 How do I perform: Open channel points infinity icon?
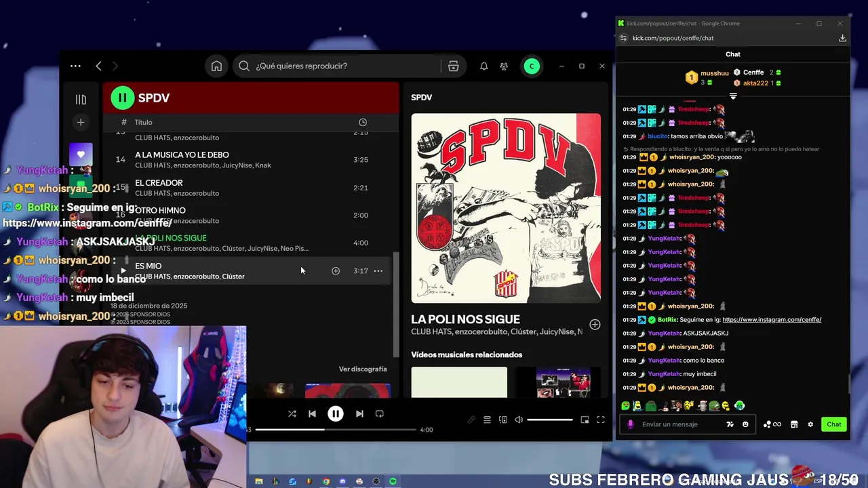[x=772, y=424]
